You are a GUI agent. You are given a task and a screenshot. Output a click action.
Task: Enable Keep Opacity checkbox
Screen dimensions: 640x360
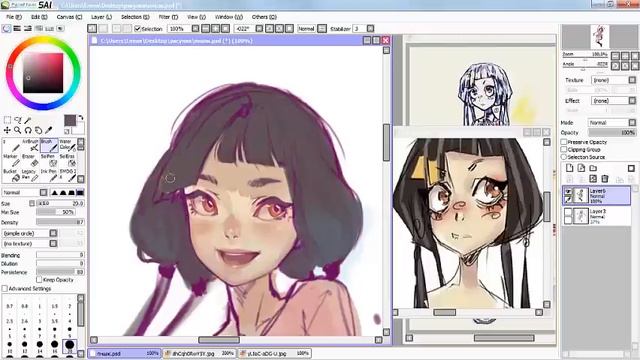pos(39,280)
